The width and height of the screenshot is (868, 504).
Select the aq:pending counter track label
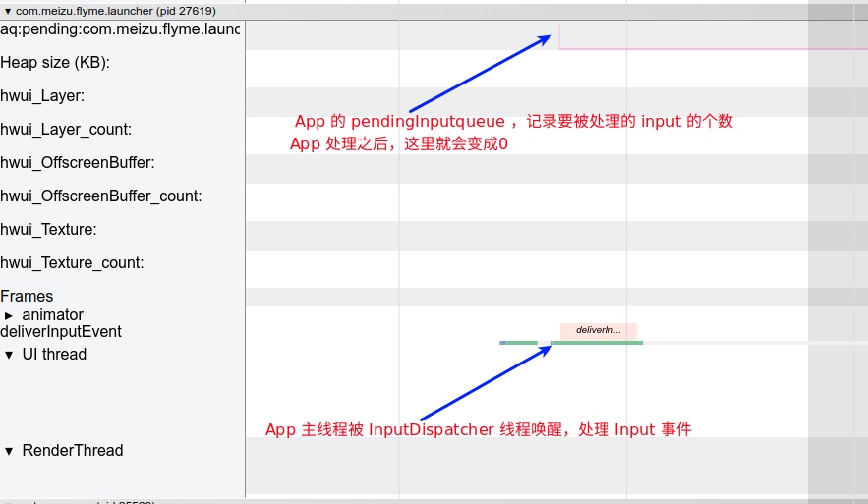[x=120, y=29]
